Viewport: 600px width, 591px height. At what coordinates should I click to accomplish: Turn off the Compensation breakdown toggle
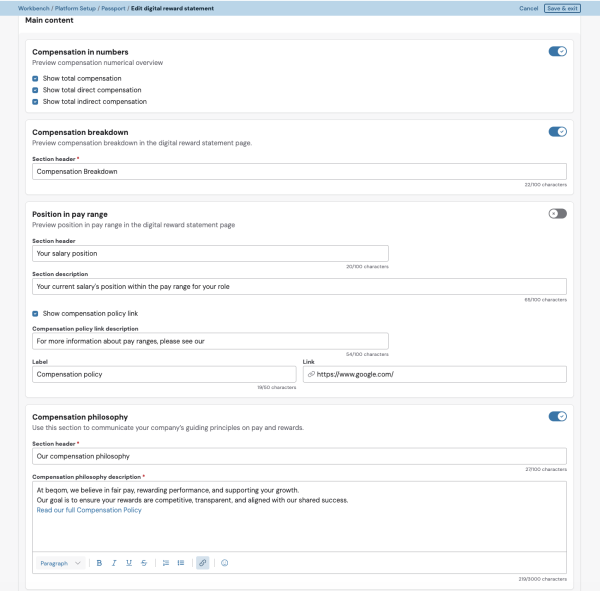[x=558, y=132]
